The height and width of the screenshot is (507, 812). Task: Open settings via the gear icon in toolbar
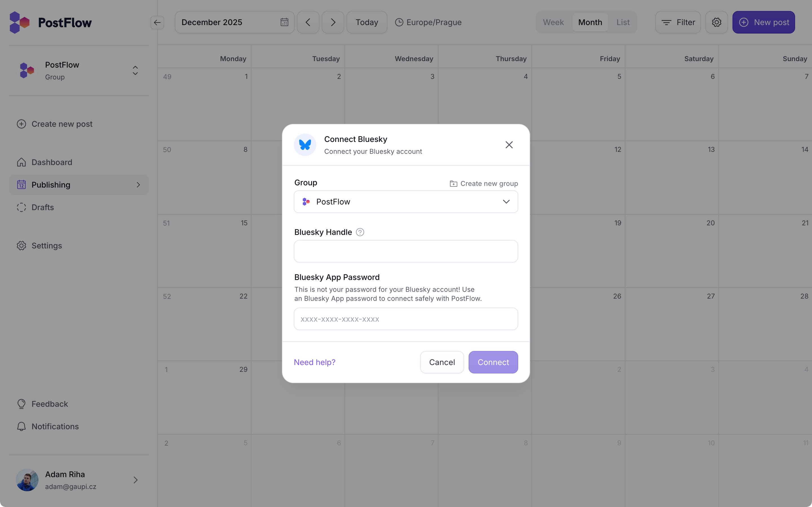pos(716,22)
